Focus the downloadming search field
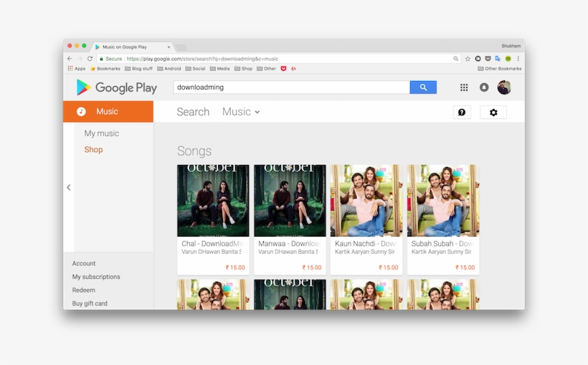The image size is (588, 365). pyautogui.click(x=291, y=87)
